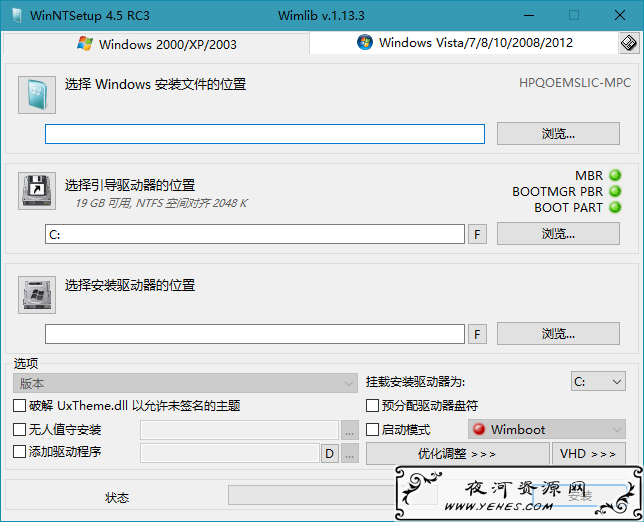
Task: Click F button next to installation drive
Action: [x=477, y=334]
